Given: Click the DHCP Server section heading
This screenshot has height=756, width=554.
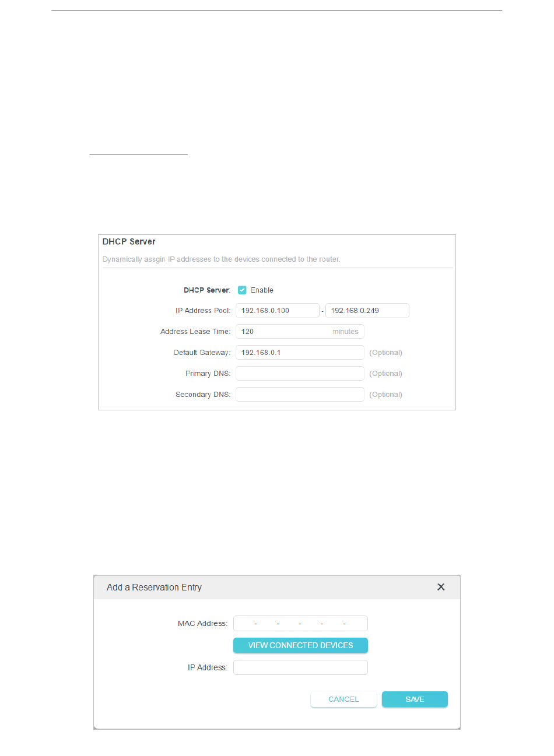Looking at the screenshot, I should click(129, 241).
